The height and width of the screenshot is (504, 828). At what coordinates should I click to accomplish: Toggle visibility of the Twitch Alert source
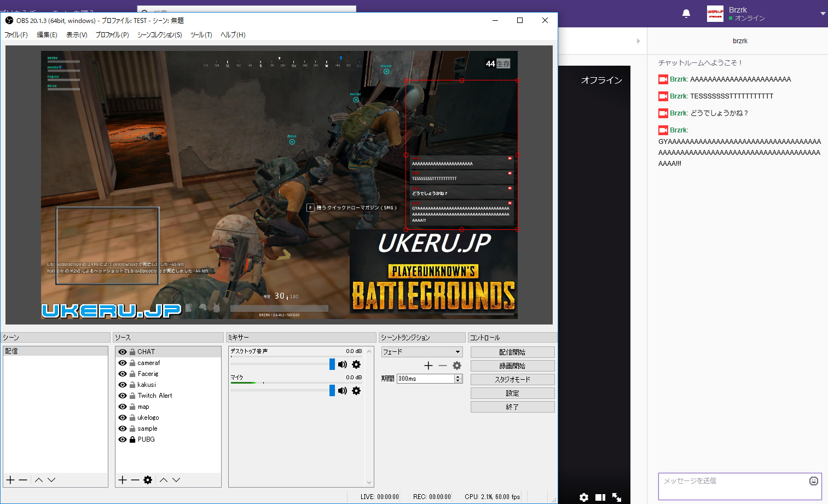[x=123, y=396]
